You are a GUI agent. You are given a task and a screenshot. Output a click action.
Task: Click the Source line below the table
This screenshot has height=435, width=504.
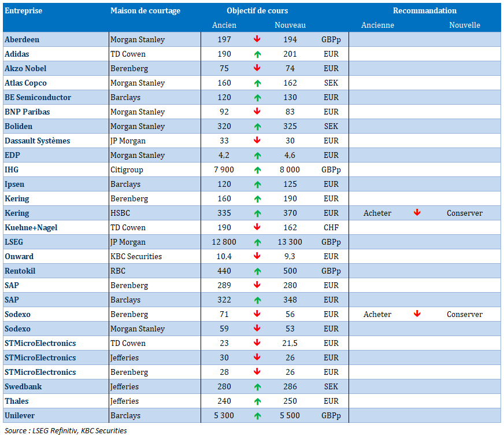coord(65,430)
